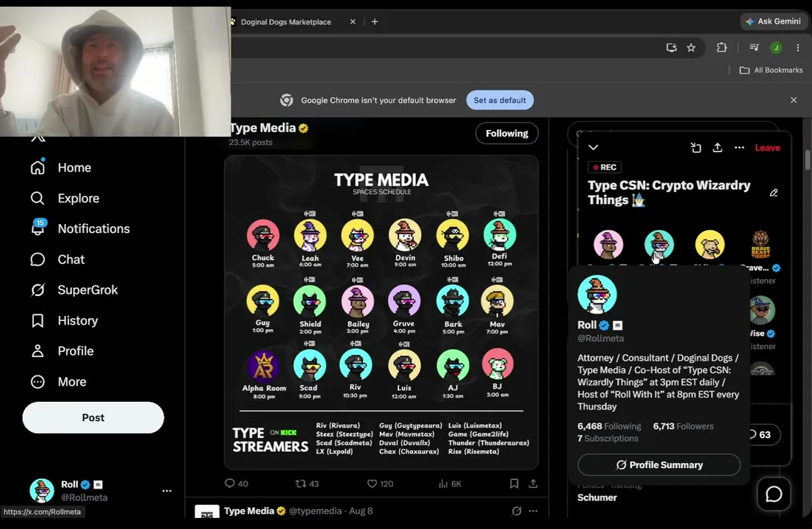
Task: Open Home in the X sidebar
Action: click(x=60, y=168)
